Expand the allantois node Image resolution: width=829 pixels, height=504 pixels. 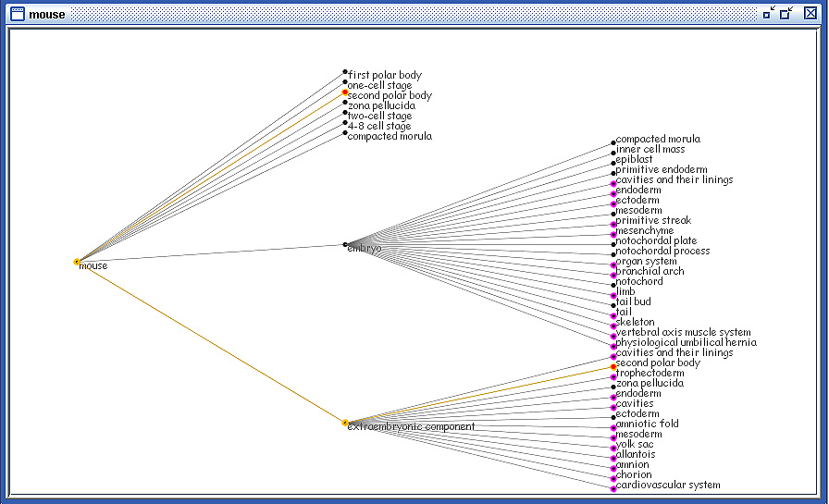pyautogui.click(x=613, y=458)
